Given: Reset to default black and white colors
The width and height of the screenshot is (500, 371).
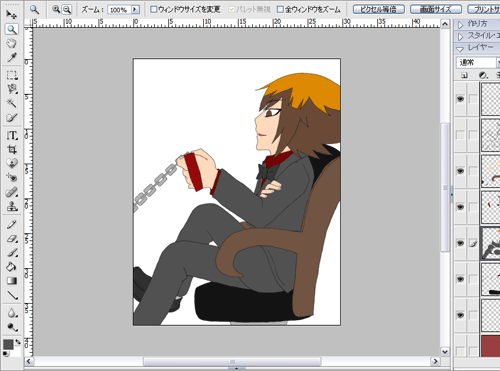Looking at the screenshot, I should click(6, 354).
